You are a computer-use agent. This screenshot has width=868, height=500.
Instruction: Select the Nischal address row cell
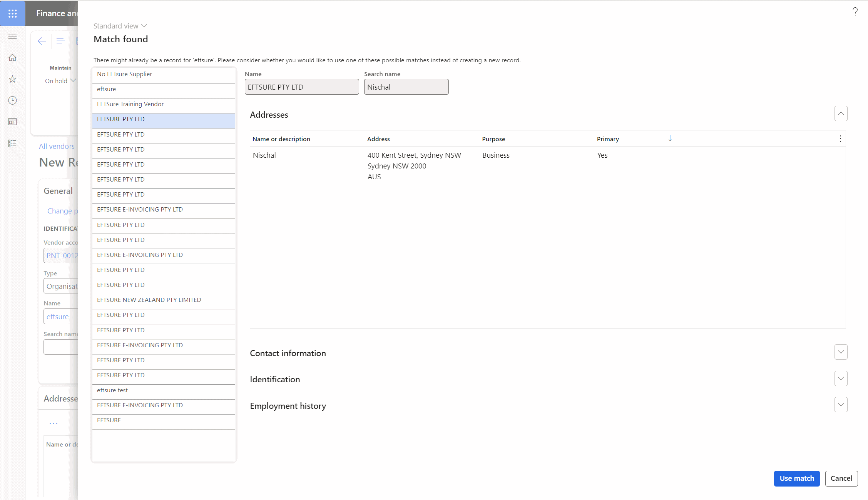264,155
